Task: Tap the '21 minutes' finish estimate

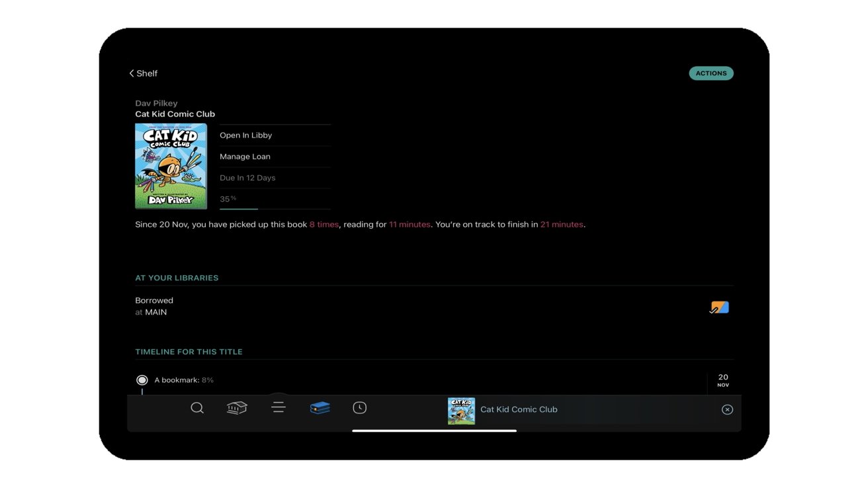Action: [562, 224]
